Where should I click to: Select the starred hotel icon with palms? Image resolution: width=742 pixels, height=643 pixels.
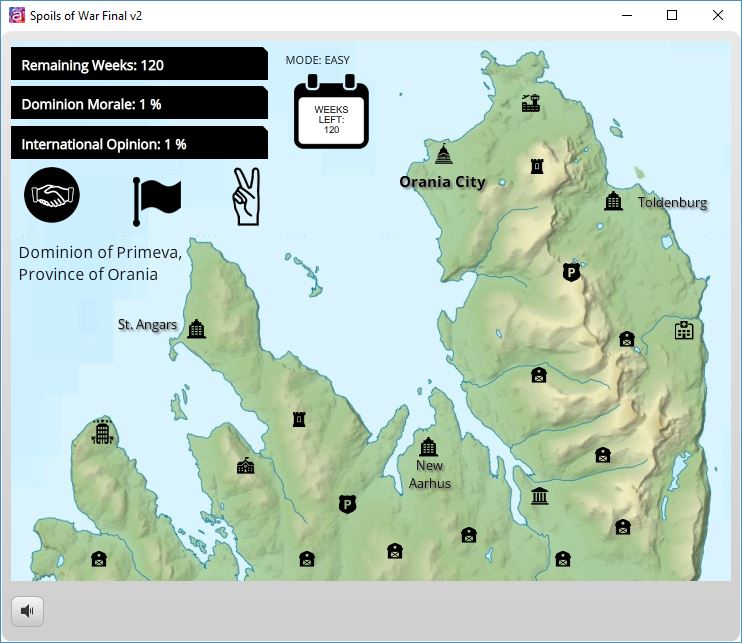pyautogui.click(x=102, y=432)
